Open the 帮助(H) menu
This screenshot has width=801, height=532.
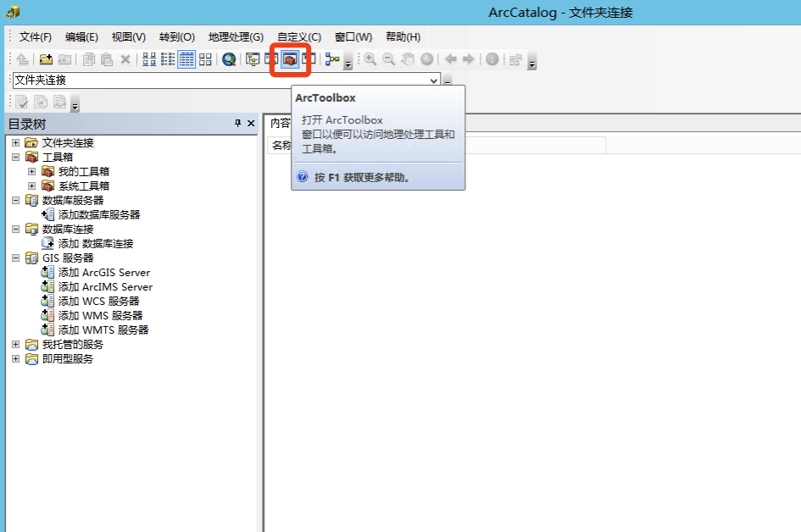pyautogui.click(x=403, y=36)
